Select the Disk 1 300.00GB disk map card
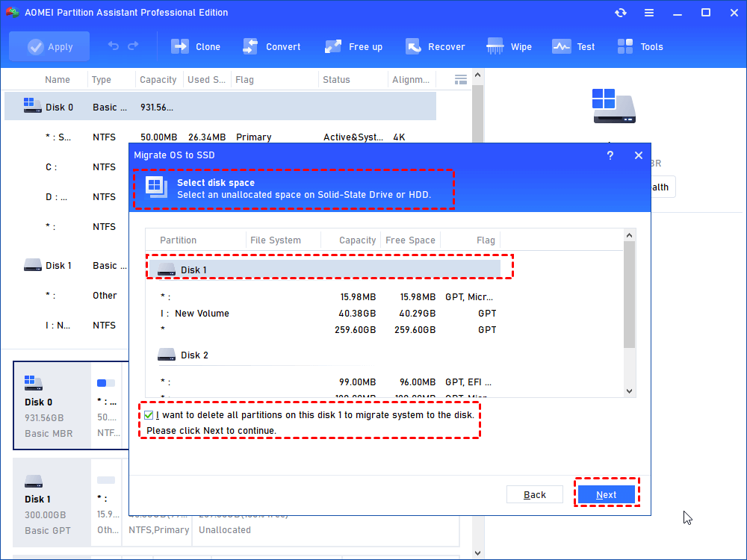This screenshot has height=560, width=747. (52, 503)
